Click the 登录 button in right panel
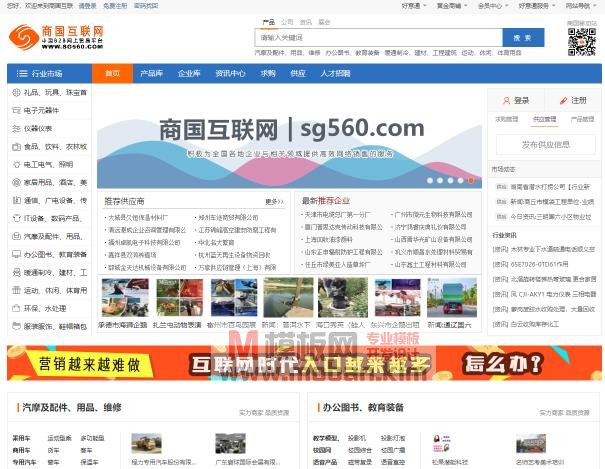This screenshot has height=469, width=605. tap(516, 100)
